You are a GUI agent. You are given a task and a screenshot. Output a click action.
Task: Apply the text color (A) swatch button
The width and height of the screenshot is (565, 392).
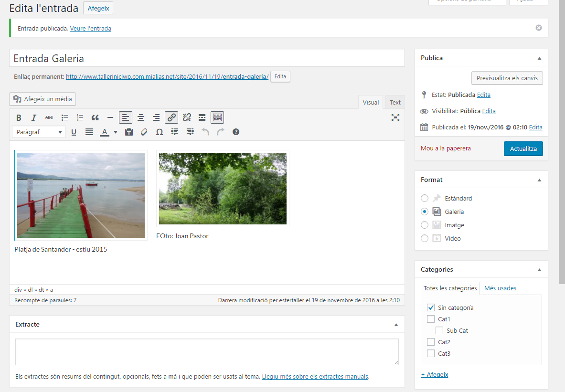click(x=105, y=132)
